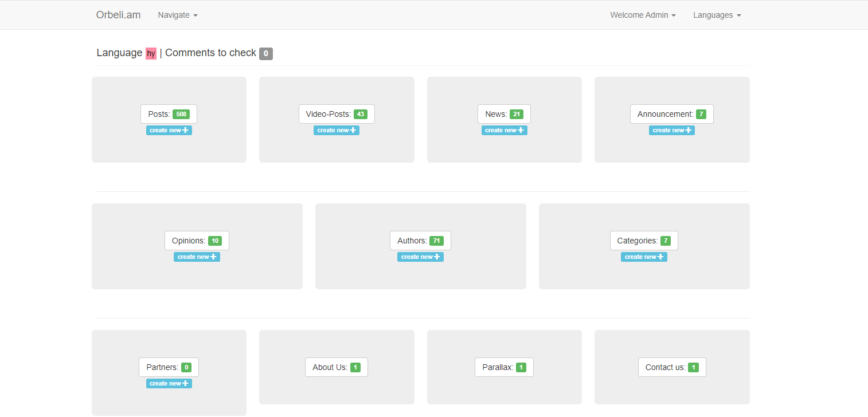Click the plus icon under News
Viewport: 868px width, 417px height.
[521, 130]
